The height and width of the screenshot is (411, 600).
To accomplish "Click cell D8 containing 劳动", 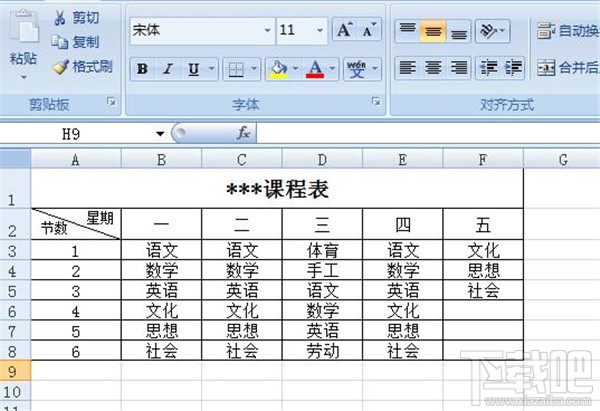I will (322, 351).
